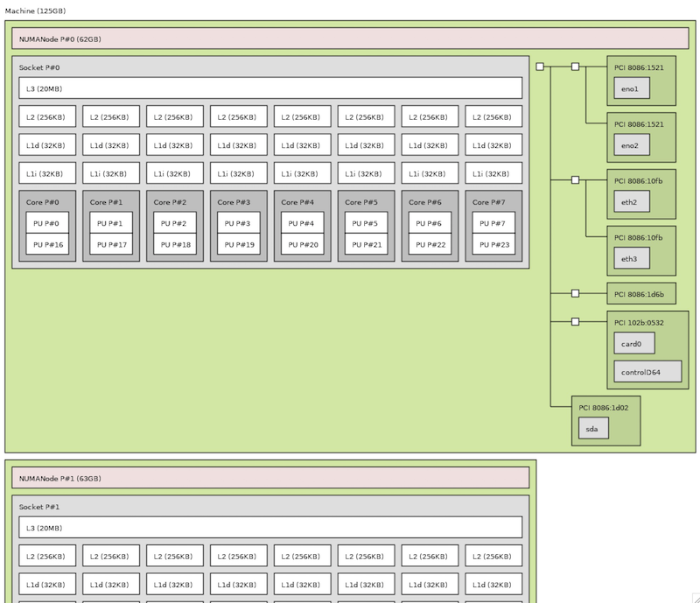Click the controlD64 device box
700x603 pixels.
click(x=647, y=372)
